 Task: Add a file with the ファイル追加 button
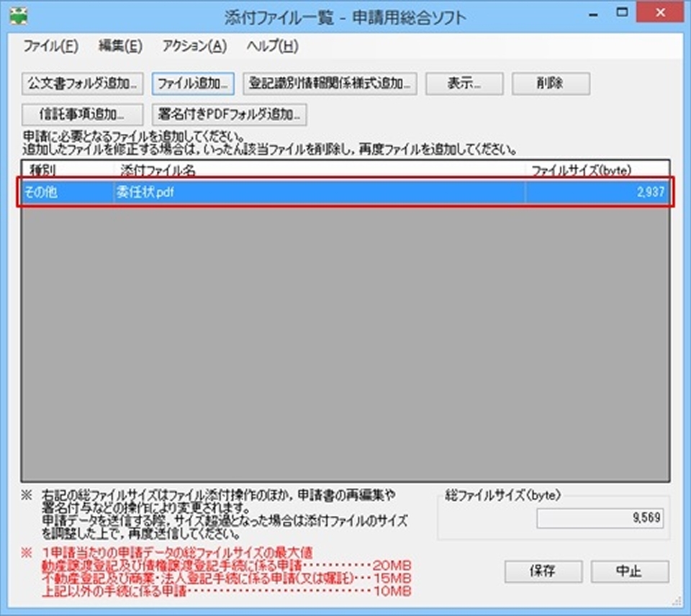tap(192, 83)
